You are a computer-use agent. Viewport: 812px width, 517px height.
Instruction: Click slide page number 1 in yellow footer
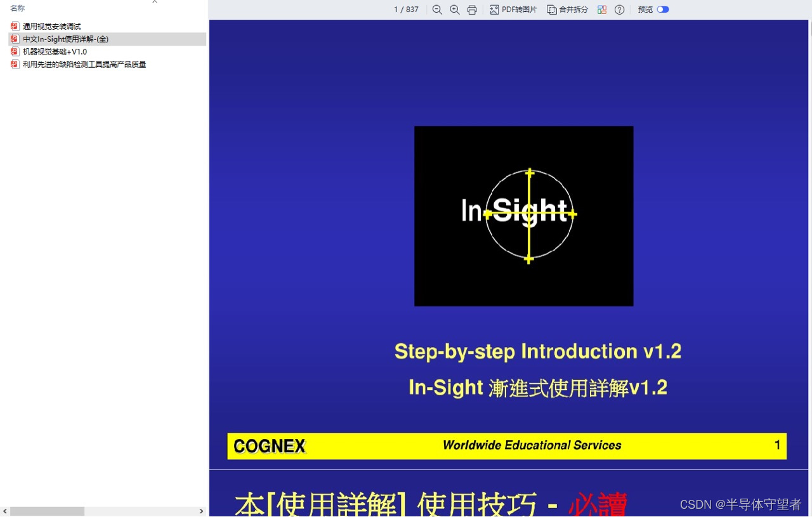(x=777, y=445)
